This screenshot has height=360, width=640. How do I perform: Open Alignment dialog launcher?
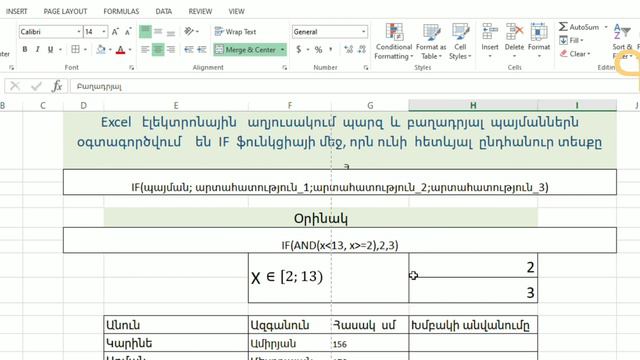pyautogui.click(x=284, y=68)
